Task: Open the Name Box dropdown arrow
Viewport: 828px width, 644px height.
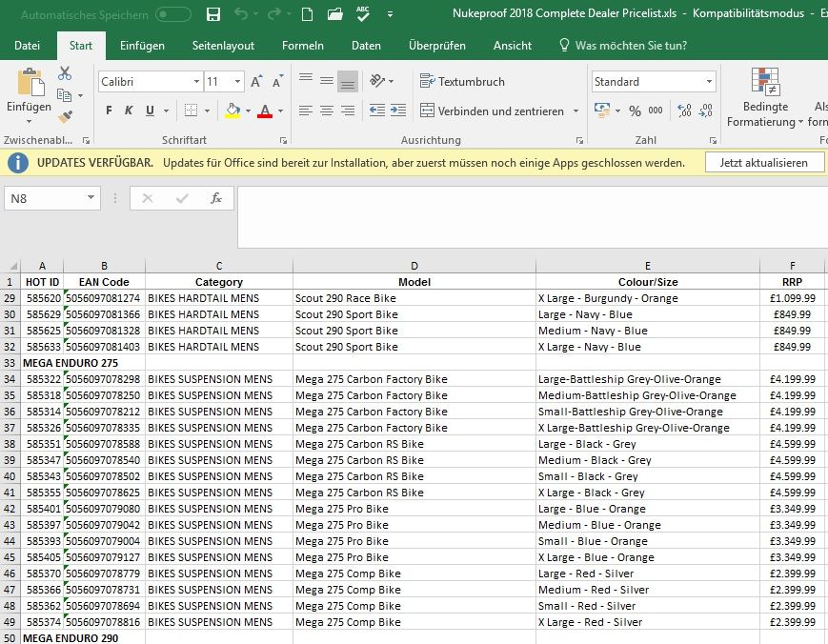Action: point(91,198)
